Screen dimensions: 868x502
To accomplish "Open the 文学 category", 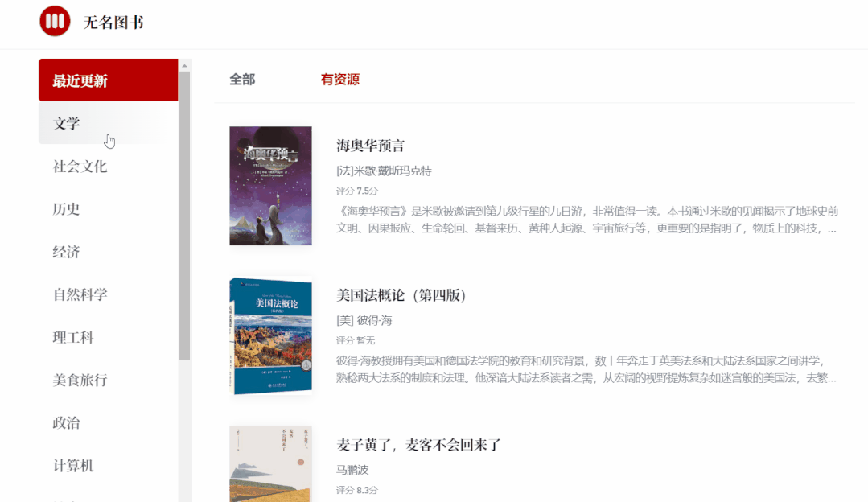I will coord(109,123).
